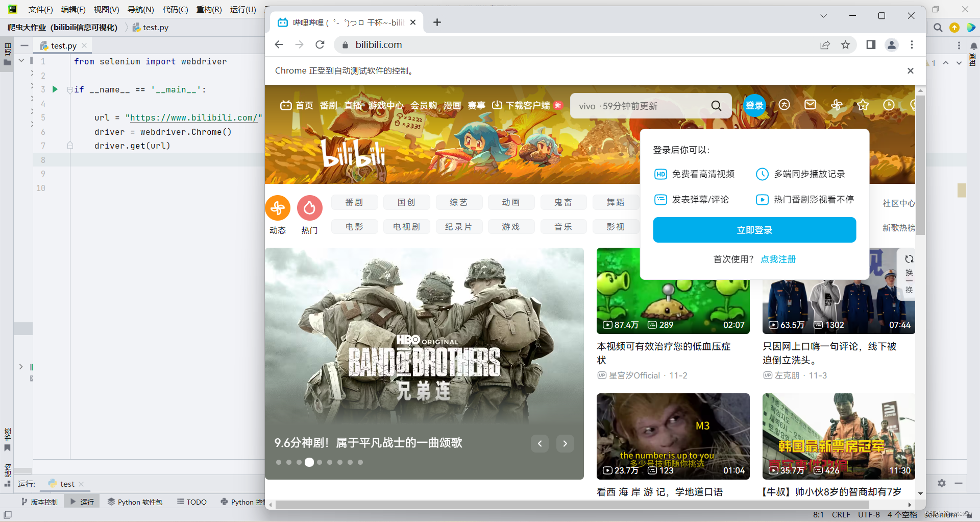The height and width of the screenshot is (522, 980).
Task: Close the test.py editor tab
Action: click(x=84, y=45)
